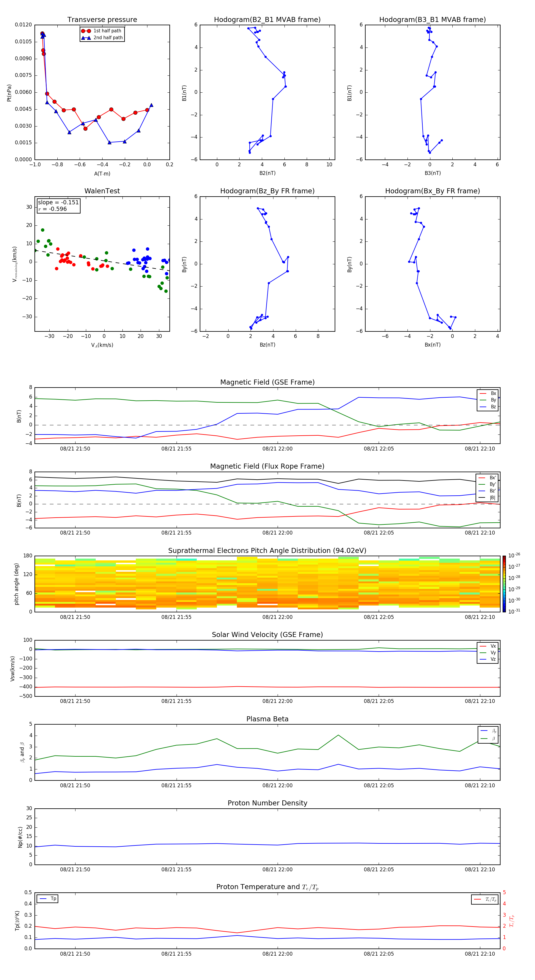535x980 pixels.
Task: Click the 'WalenTest' plot title
Action: (102, 191)
